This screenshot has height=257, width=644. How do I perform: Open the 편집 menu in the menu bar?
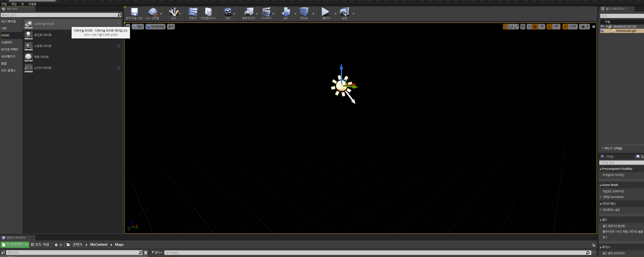pyautogui.click(x=14, y=4)
